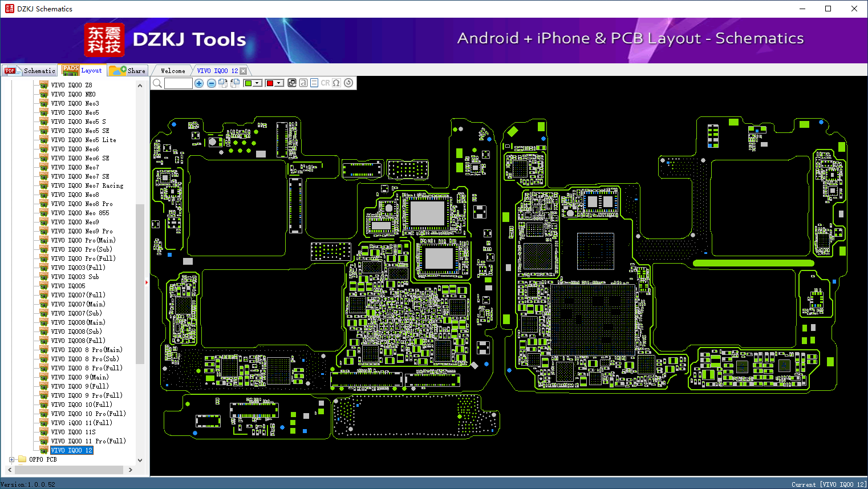Select VIVO IQOO Neo7 Racing entry
Image resolution: width=868 pixels, height=489 pixels.
coord(87,185)
